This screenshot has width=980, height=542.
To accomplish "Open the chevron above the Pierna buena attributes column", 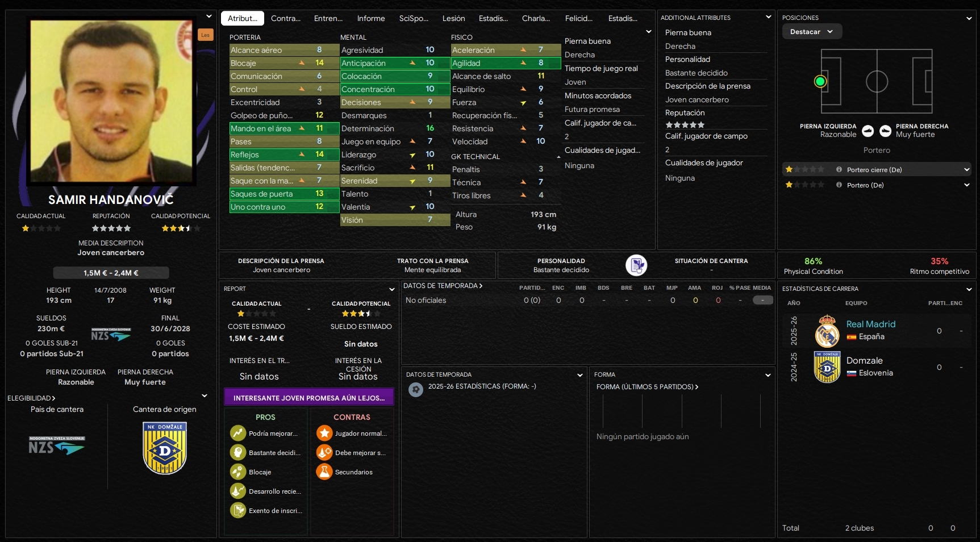I will [649, 32].
